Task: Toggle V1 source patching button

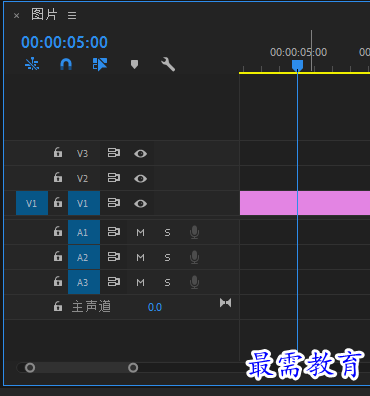Action: click(32, 203)
